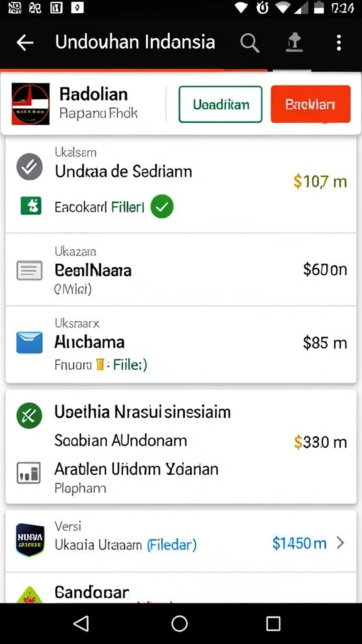Screen dimensions: 362x644
Task: Tap the red Baoklan button
Action: [310, 104]
